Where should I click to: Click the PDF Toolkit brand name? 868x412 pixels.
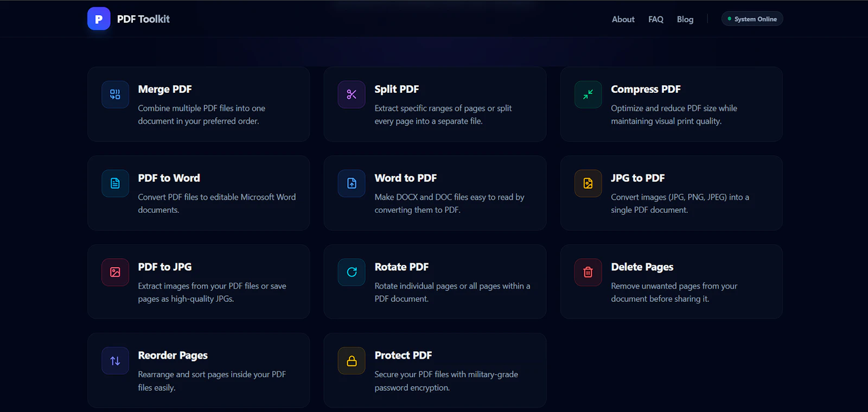pos(143,19)
